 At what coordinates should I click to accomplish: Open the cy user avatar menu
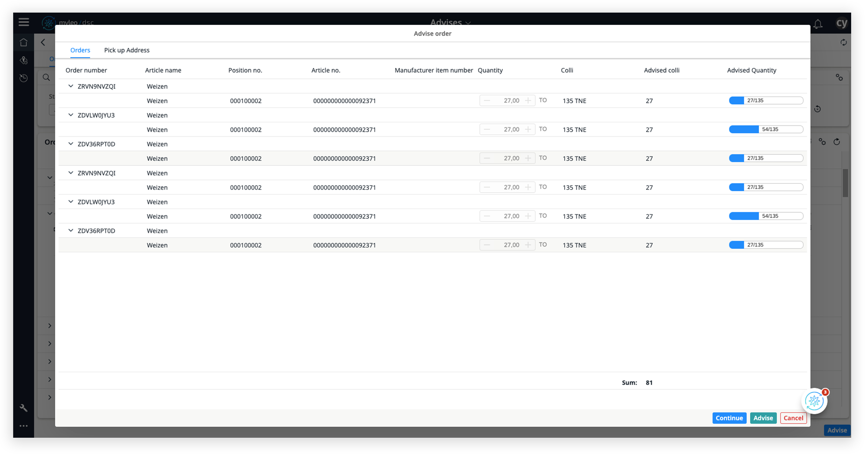(x=841, y=23)
